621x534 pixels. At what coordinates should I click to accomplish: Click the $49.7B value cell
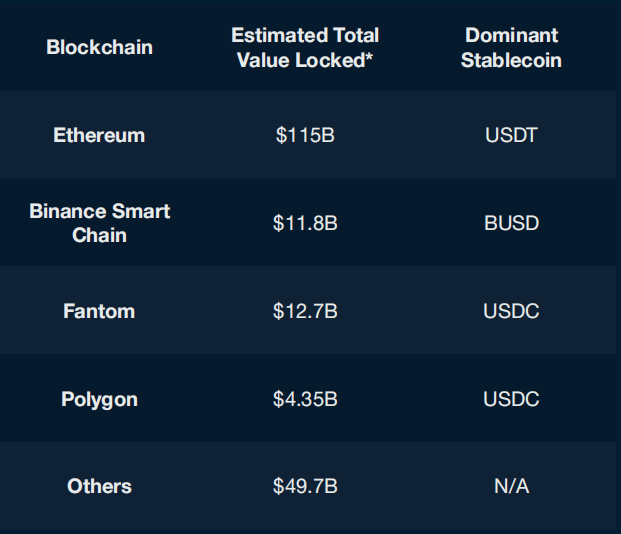click(x=305, y=486)
